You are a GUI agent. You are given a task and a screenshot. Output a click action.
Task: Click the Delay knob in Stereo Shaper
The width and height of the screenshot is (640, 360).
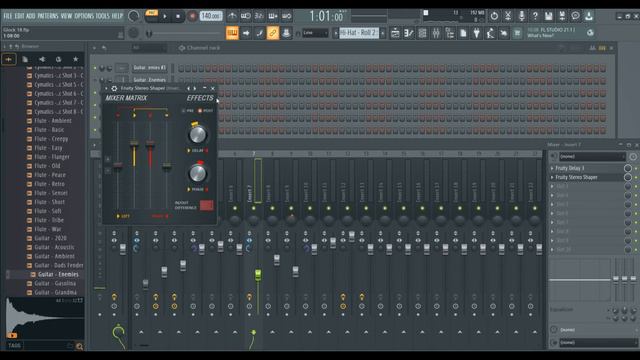(x=198, y=134)
